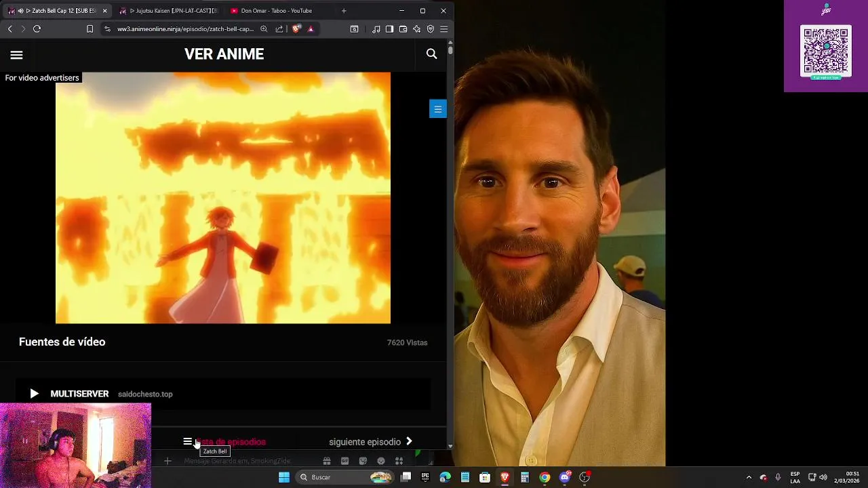Screen dimensions: 868x488
Task: Show hidden system tray icons
Action: 749,477
